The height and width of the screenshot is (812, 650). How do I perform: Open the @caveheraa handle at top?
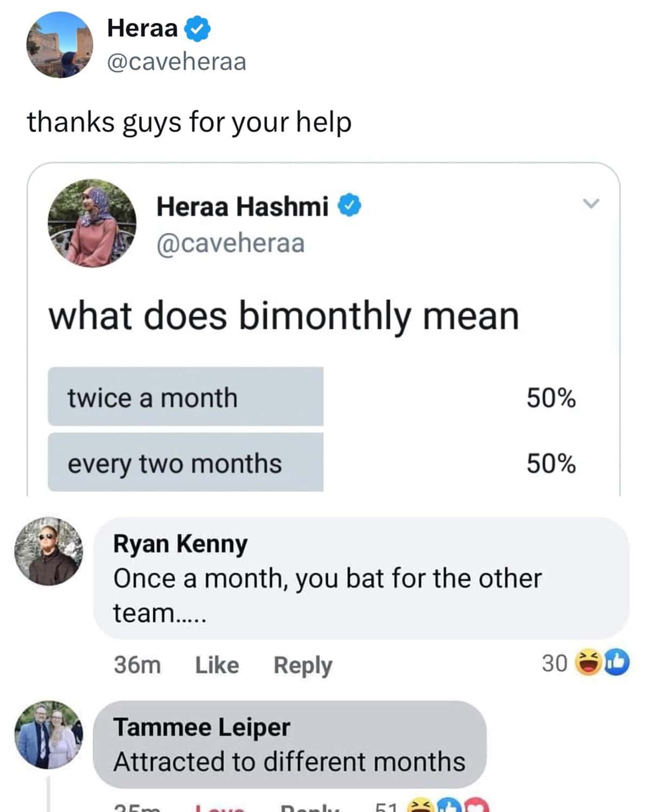click(x=177, y=62)
